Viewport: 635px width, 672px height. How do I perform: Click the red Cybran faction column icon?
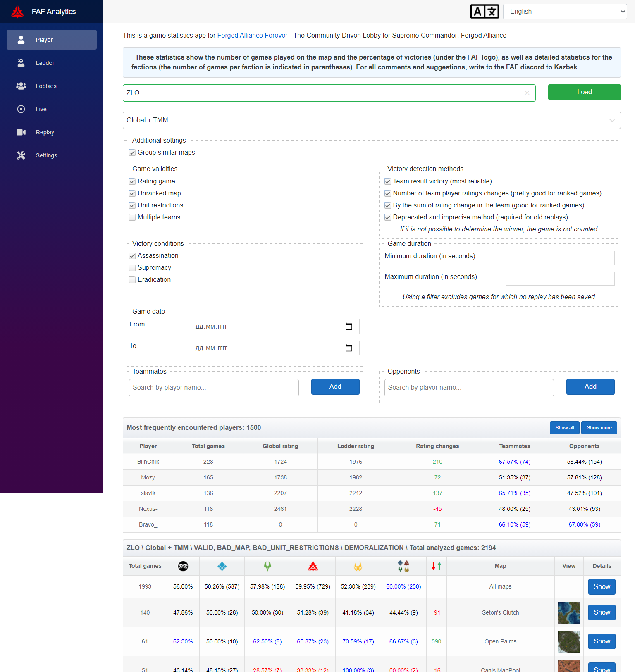[313, 566]
